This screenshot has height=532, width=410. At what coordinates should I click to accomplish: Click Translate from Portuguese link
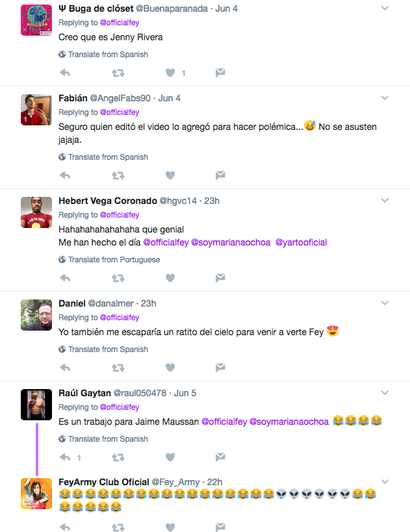(114, 260)
